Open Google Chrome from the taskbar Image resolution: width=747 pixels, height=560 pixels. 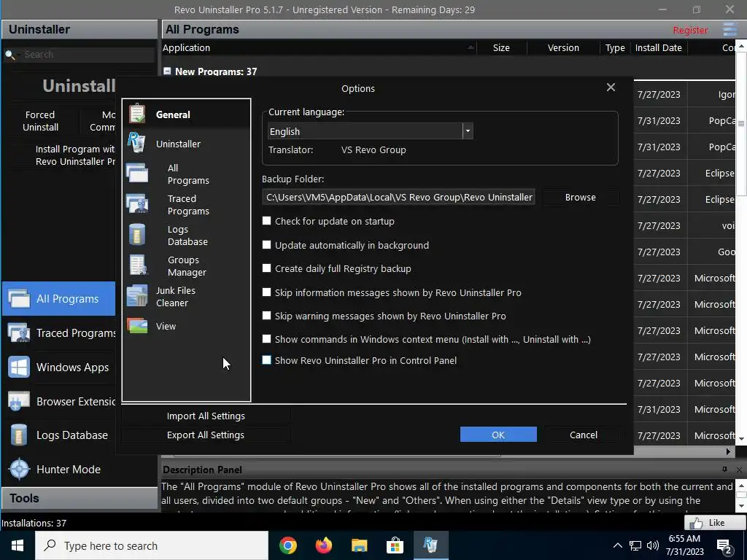coord(287,545)
